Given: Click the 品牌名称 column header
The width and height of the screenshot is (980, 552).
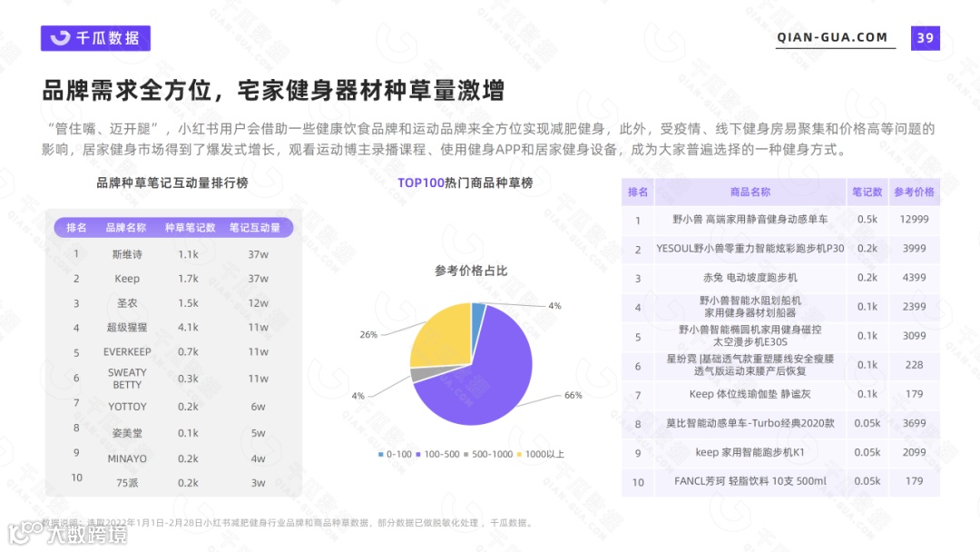Looking at the screenshot, I should [x=125, y=228].
